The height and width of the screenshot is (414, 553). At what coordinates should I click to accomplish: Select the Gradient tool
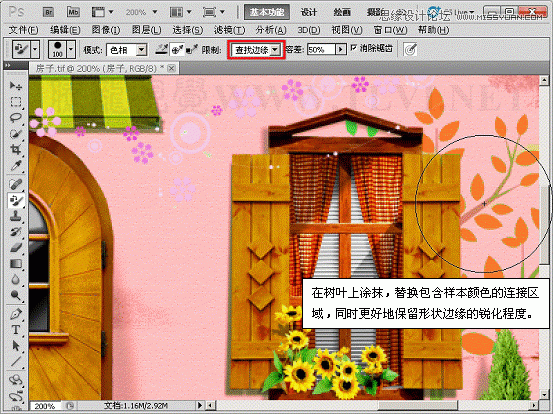click(16, 263)
